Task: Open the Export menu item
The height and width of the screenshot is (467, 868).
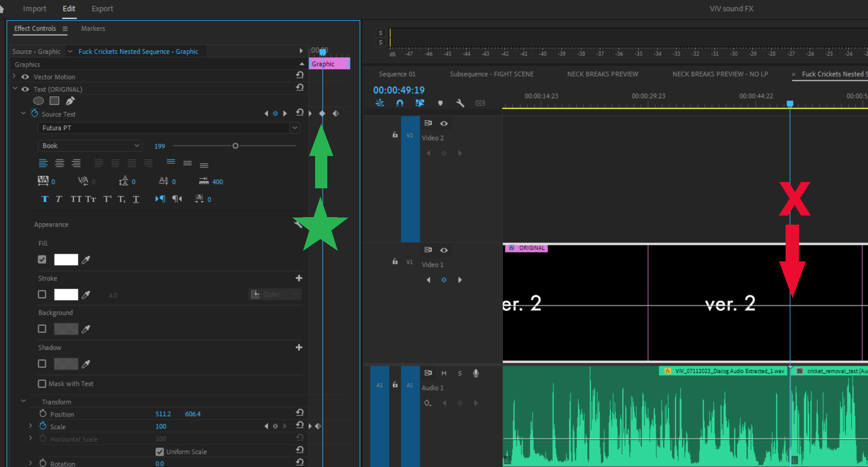Action: click(102, 8)
